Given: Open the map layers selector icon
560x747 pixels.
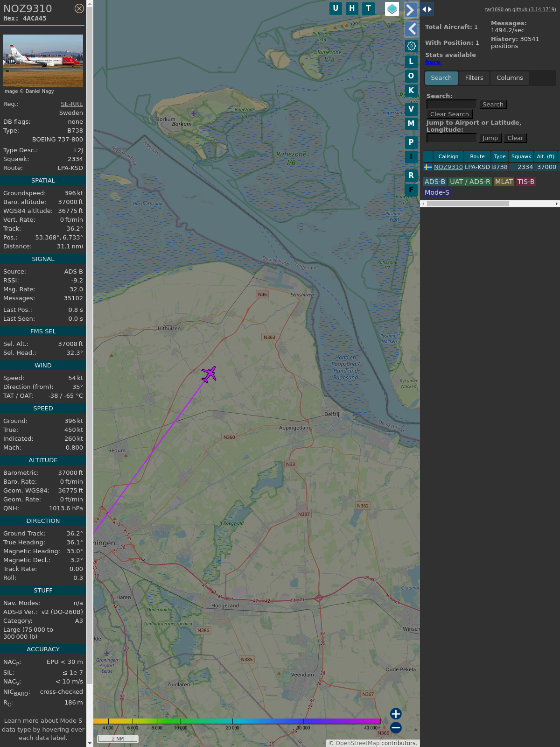Looking at the screenshot, I should [392, 8].
